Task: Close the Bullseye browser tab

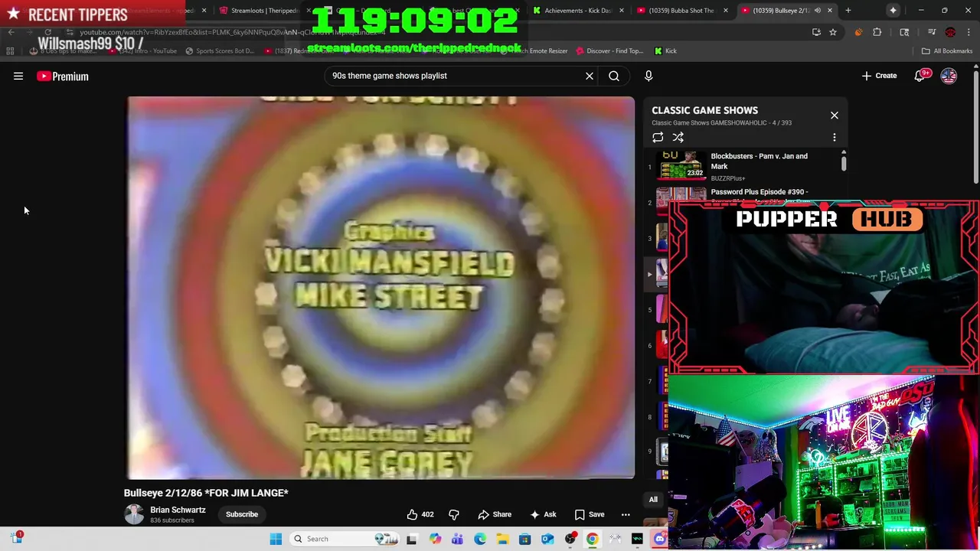Action: coord(830,11)
